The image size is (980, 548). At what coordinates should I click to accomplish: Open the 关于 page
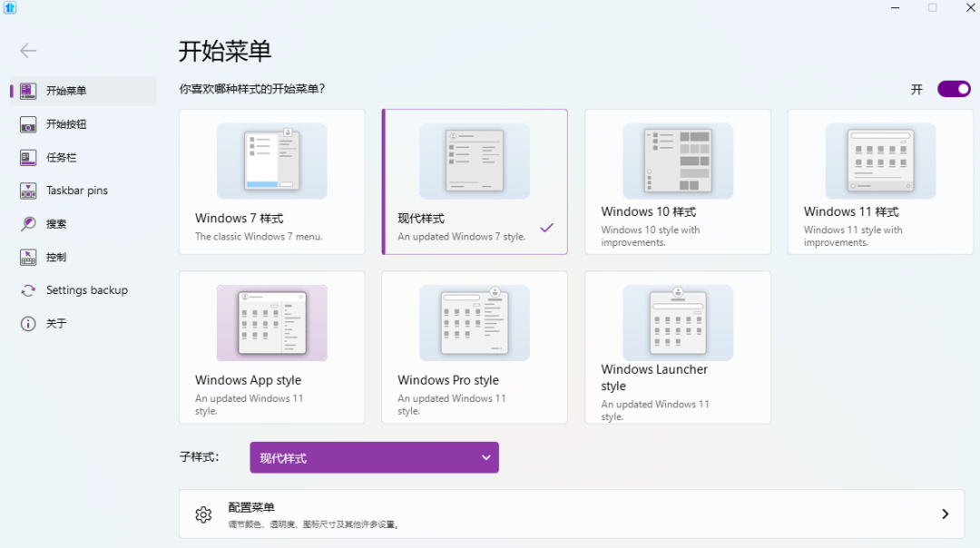[x=83, y=324]
